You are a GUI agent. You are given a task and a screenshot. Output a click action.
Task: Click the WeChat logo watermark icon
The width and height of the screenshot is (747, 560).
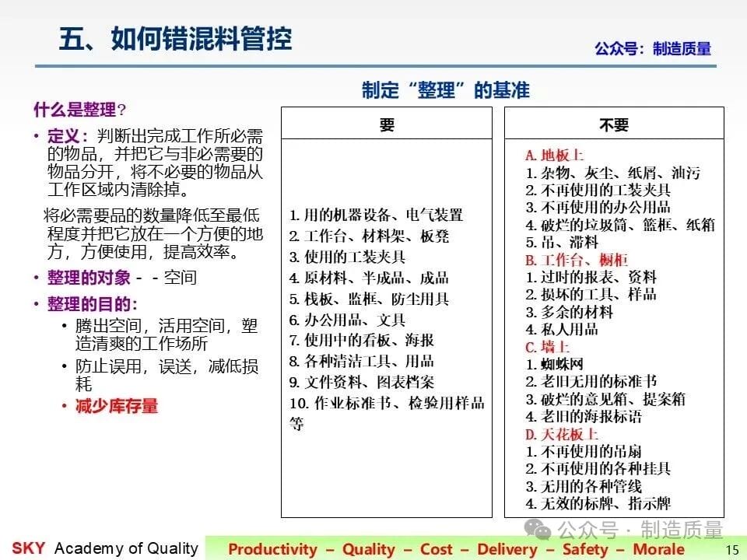(x=538, y=529)
